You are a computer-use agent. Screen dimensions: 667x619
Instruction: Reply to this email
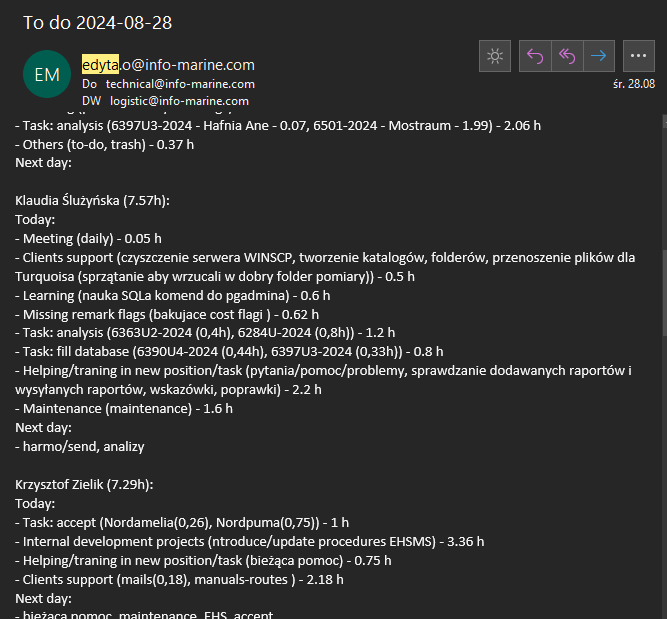point(536,56)
